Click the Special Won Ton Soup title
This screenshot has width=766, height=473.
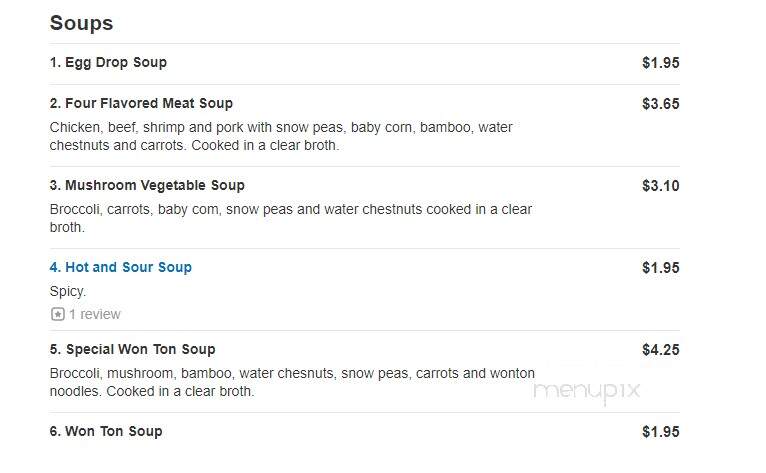(x=132, y=349)
